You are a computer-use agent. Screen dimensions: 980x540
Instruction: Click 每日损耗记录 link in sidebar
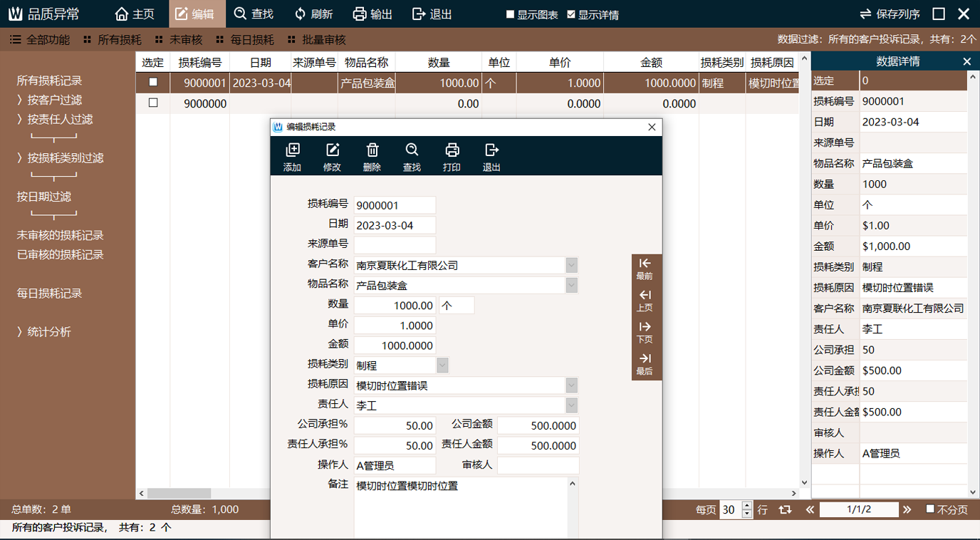tap(50, 294)
